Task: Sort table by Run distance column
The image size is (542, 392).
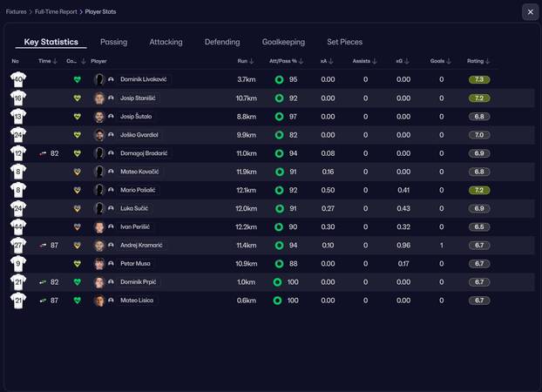Action: pyautogui.click(x=246, y=62)
